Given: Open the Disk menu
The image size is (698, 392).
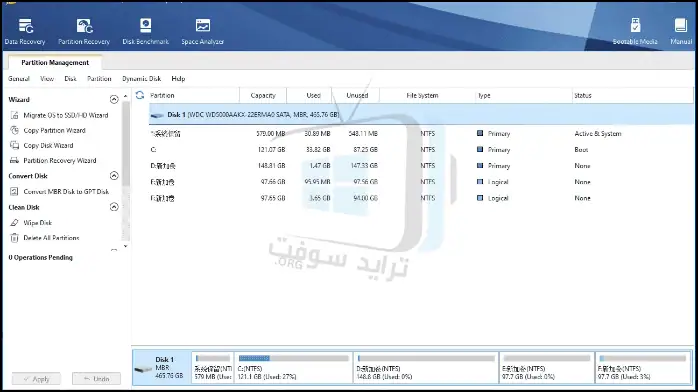Looking at the screenshot, I should tap(70, 79).
